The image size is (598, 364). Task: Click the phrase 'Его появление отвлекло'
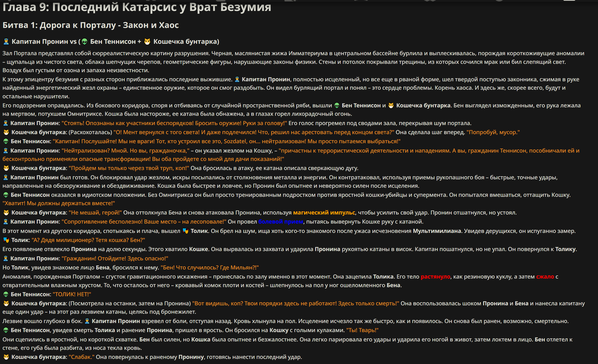[36, 249]
